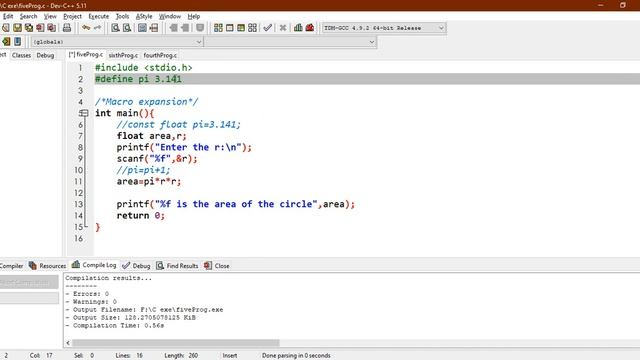Image resolution: width=640 pixels, height=360 pixels.
Task: Open the Search menu
Action: (29, 16)
